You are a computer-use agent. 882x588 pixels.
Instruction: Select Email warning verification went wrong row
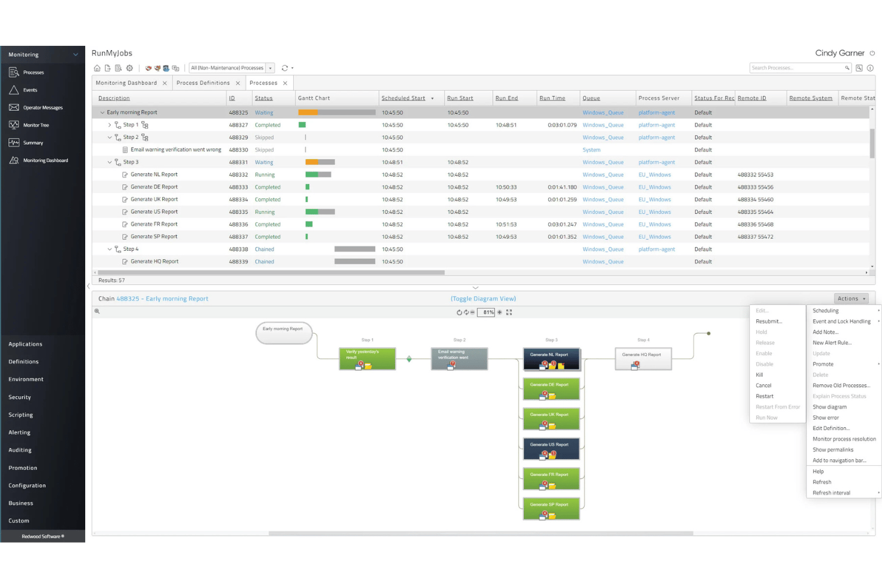480,150
